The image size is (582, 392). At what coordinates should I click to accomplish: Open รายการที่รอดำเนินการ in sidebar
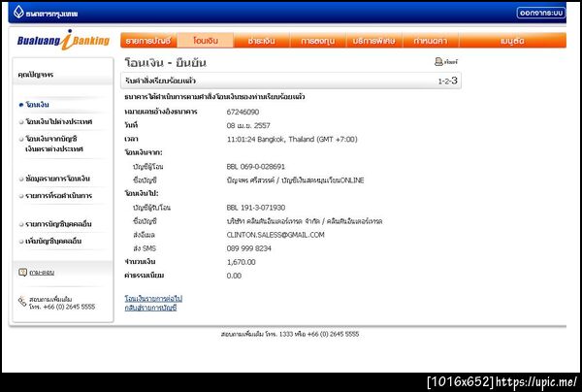tap(58, 196)
